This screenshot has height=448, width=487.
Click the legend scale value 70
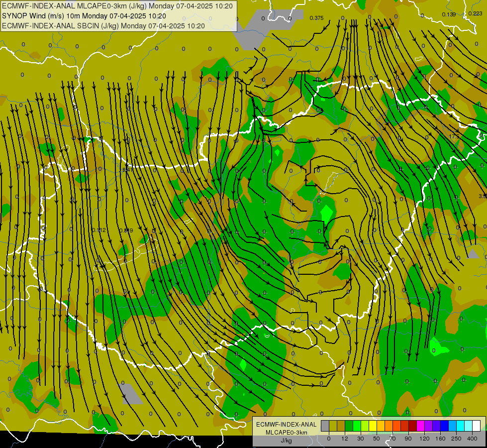tap(392, 439)
